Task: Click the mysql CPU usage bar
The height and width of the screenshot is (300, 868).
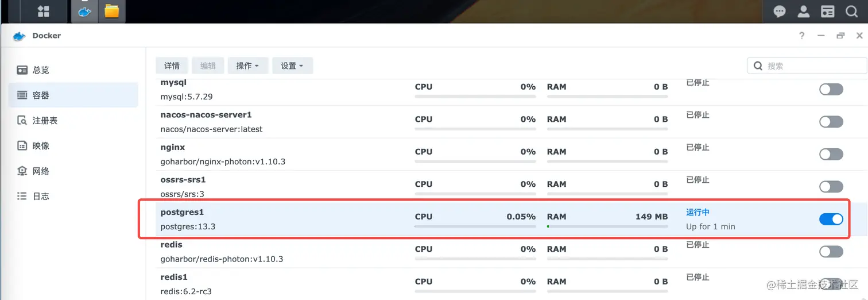Action: click(475, 97)
